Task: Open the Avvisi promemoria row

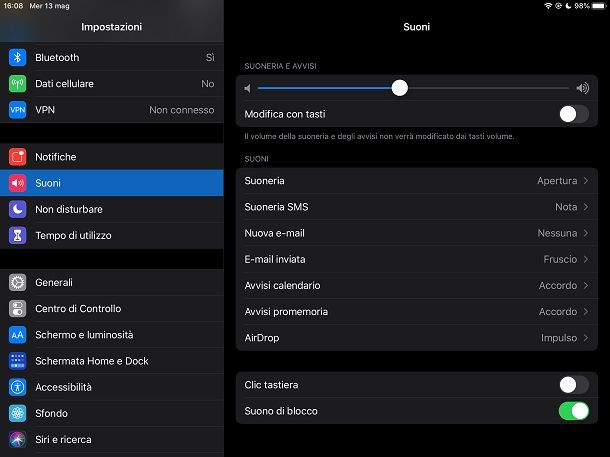Action: point(417,312)
